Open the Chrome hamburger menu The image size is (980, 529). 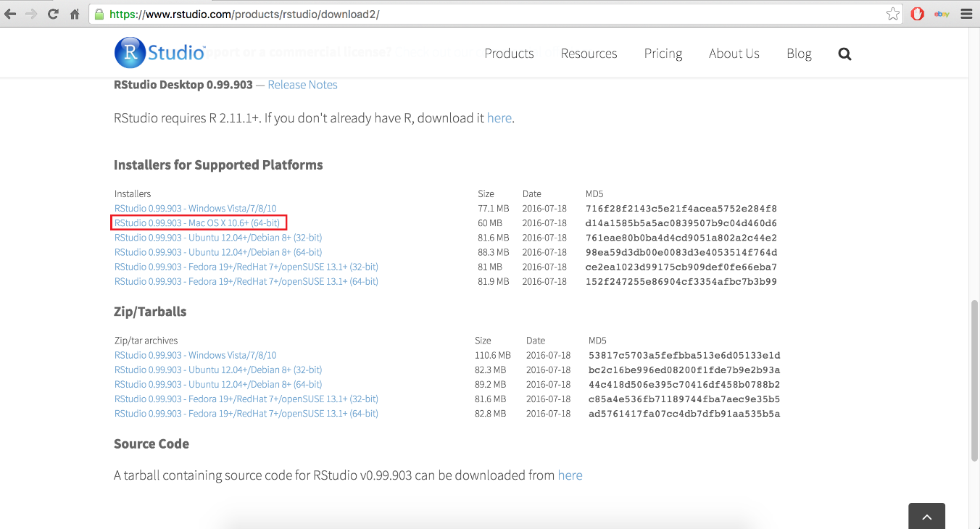click(966, 14)
